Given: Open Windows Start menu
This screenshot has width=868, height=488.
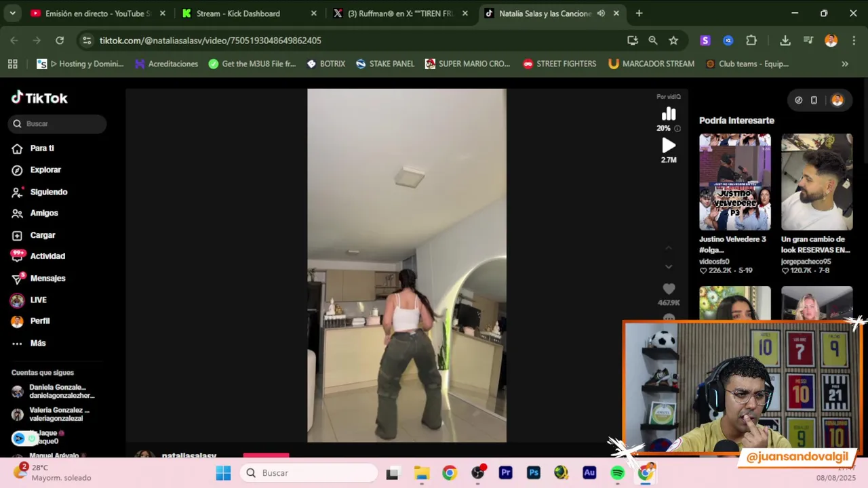Looking at the screenshot, I should [x=223, y=473].
